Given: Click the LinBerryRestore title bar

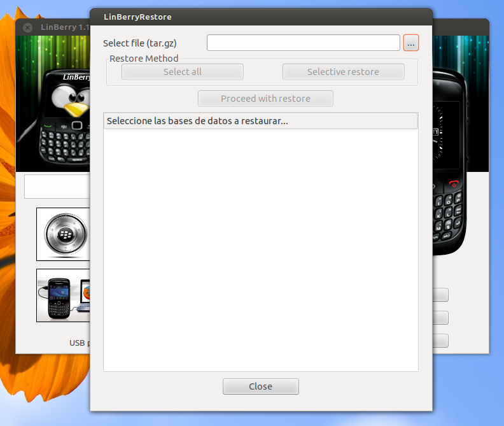Looking at the screenshot, I should coord(261,17).
